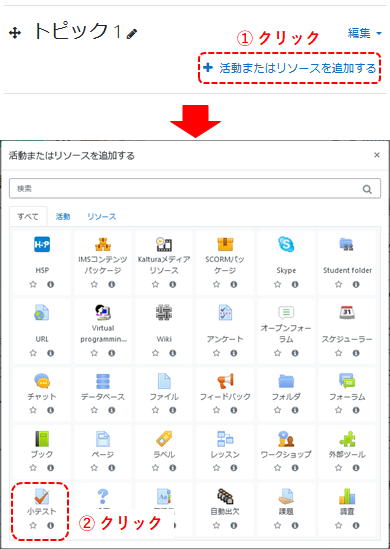Choose the 外部ツール puzzle icon

347,439
